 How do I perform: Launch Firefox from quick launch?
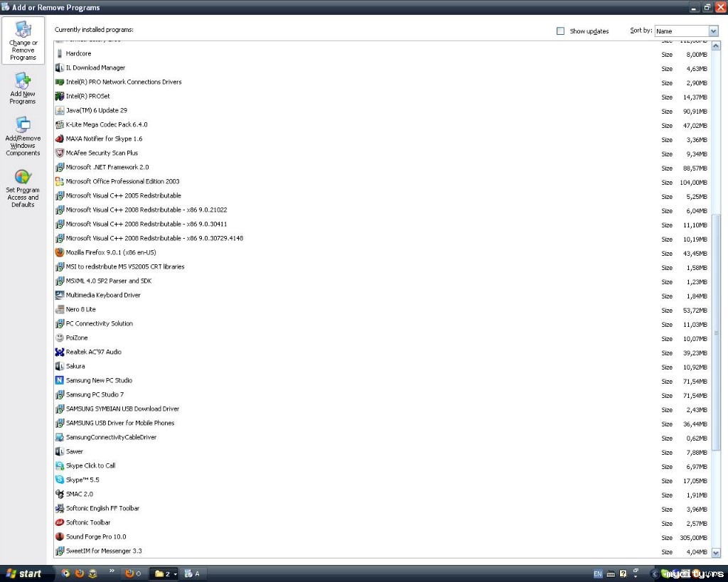tap(80, 573)
